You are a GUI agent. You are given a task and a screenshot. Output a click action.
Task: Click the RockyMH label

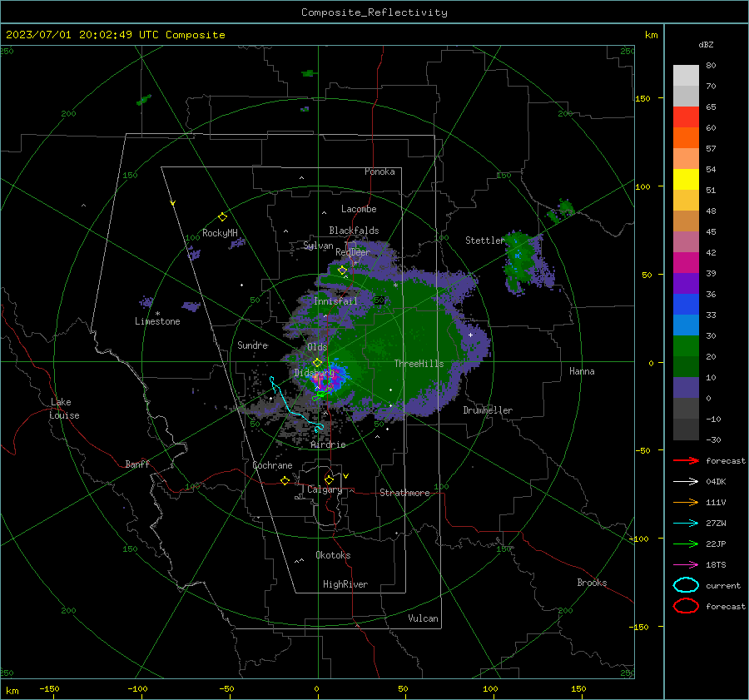(x=220, y=233)
